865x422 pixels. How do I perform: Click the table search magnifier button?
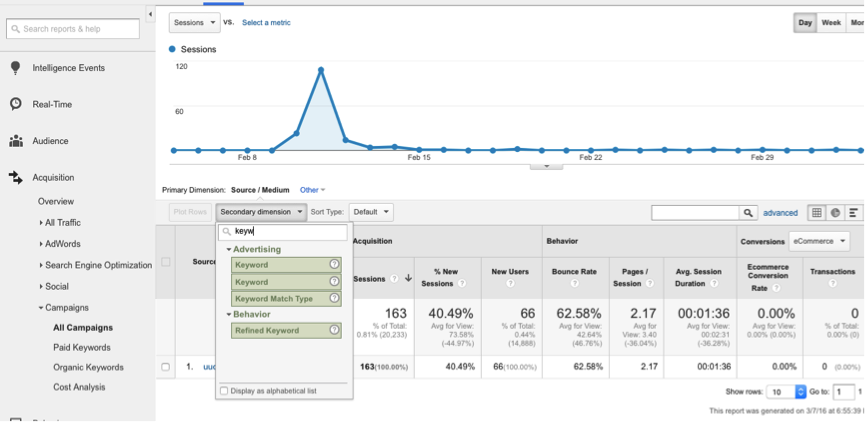[747, 212]
